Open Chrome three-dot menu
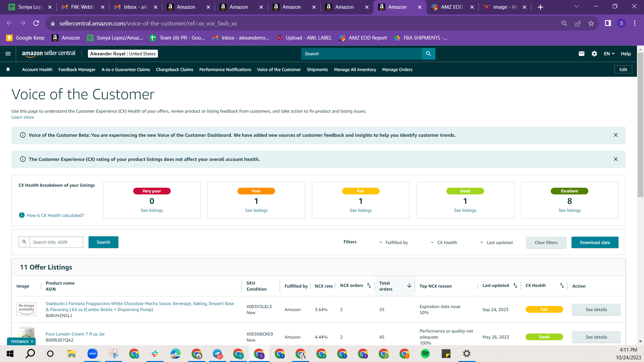644x362 pixels. click(635, 23)
